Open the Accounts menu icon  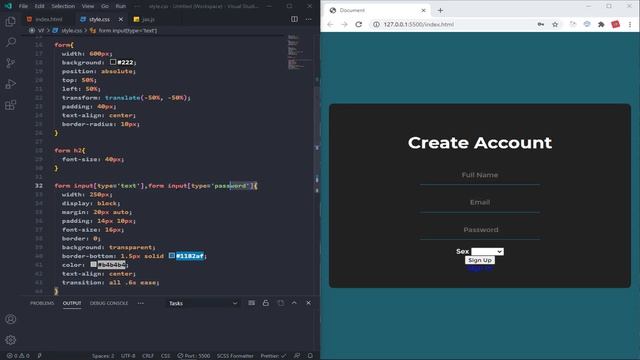click(x=11, y=319)
